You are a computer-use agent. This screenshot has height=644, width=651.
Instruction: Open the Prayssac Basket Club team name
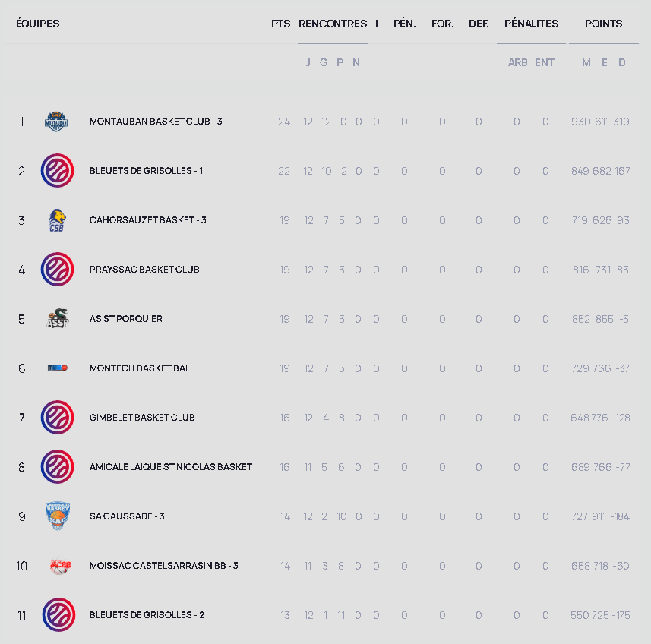pyautogui.click(x=144, y=270)
